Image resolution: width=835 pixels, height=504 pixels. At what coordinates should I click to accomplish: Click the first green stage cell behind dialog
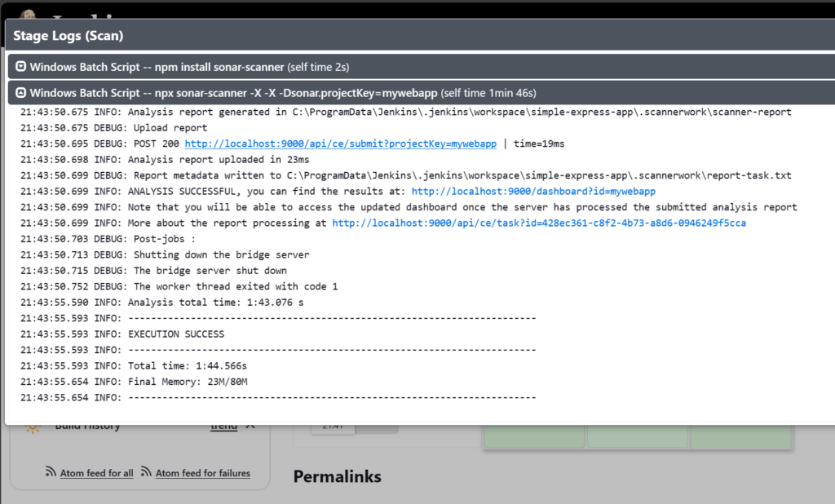(x=534, y=436)
